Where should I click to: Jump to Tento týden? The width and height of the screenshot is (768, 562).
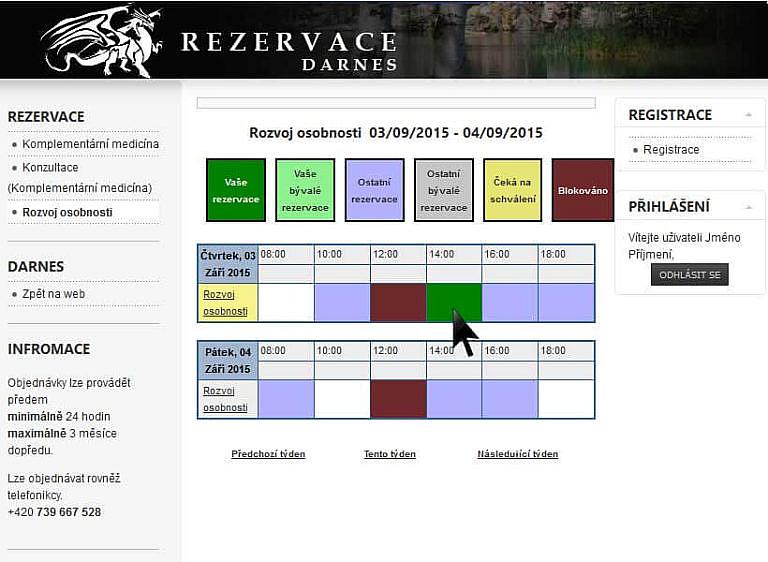coord(389,454)
